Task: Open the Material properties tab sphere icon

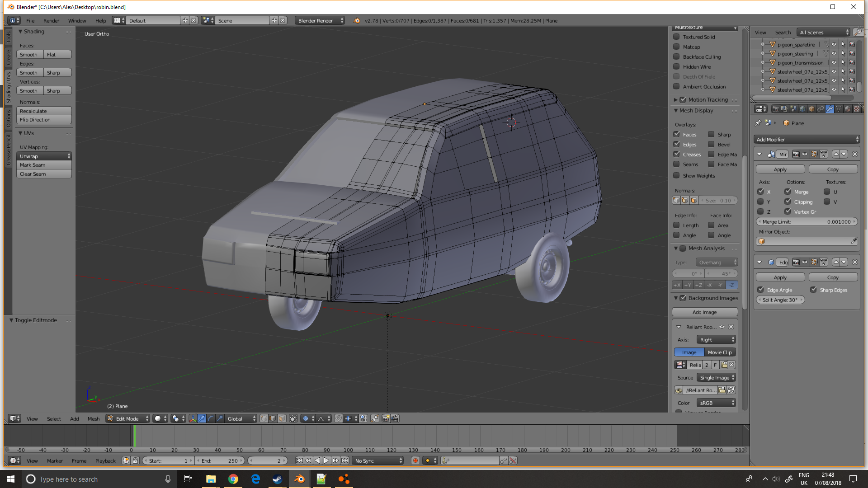Action: pyautogui.click(x=848, y=109)
